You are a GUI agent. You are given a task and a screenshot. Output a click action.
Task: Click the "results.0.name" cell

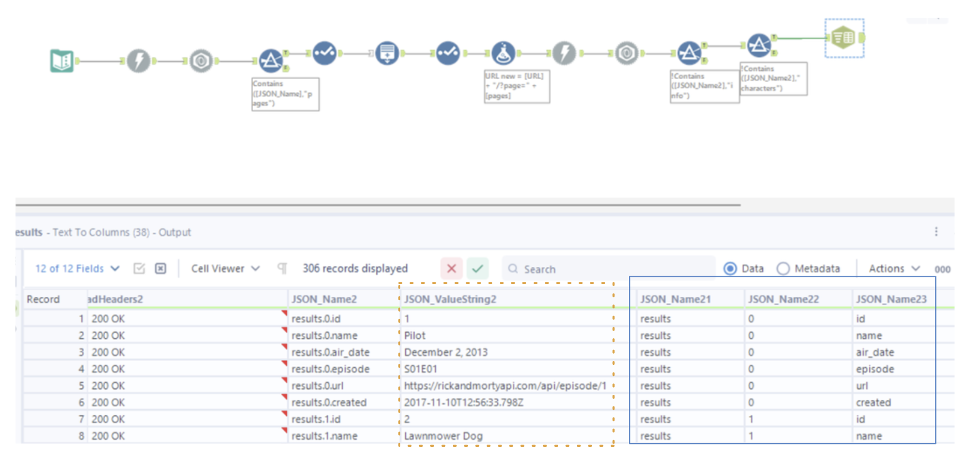click(x=343, y=336)
